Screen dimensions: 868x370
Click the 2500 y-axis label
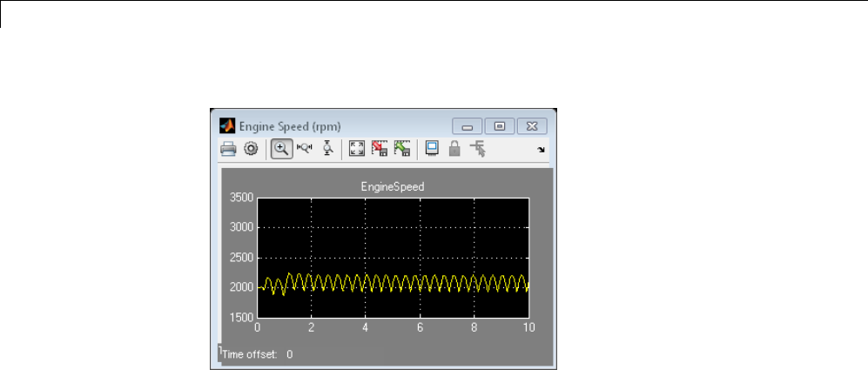[x=241, y=258]
